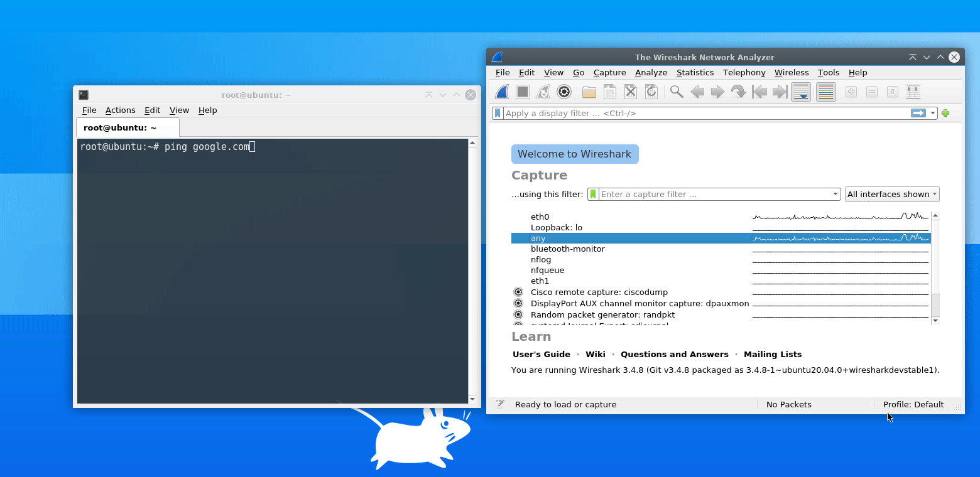This screenshot has width=980, height=477.
Task: Open Wireshark Telephony menu
Action: (x=744, y=72)
